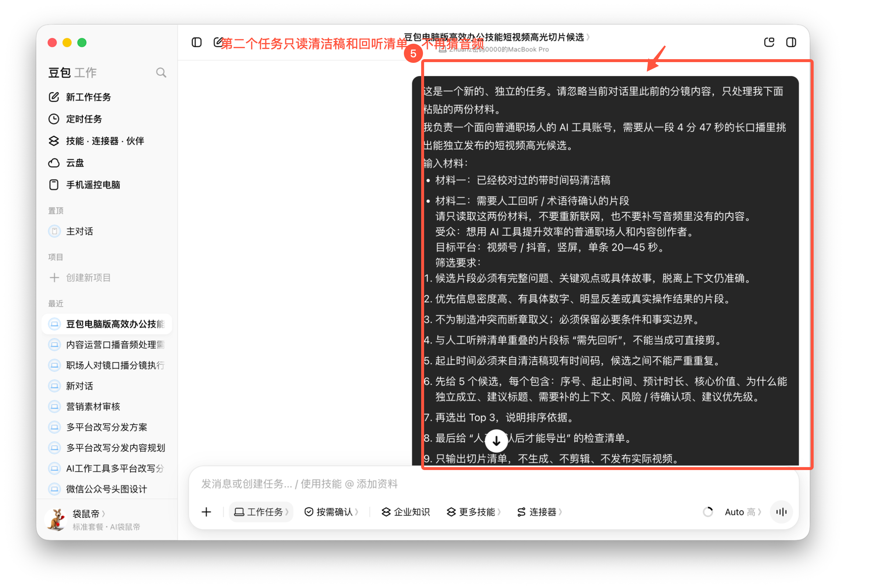This screenshot has height=588, width=882.
Task: Click the voice input waveform icon
Action: pos(782,512)
